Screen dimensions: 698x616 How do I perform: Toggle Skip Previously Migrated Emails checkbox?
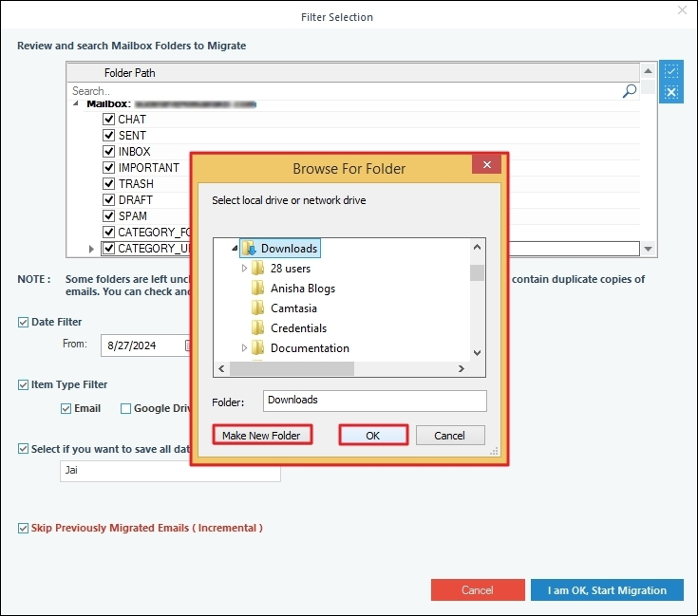coord(23,528)
